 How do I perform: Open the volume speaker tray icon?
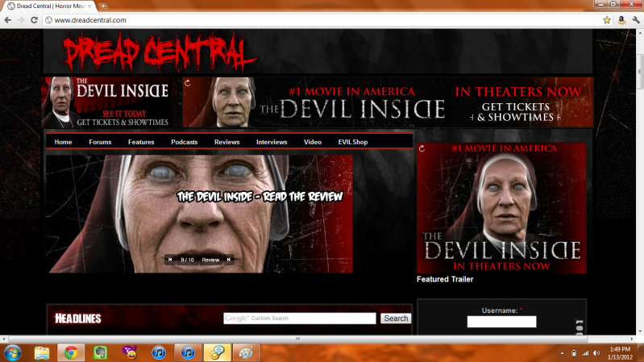(596, 353)
